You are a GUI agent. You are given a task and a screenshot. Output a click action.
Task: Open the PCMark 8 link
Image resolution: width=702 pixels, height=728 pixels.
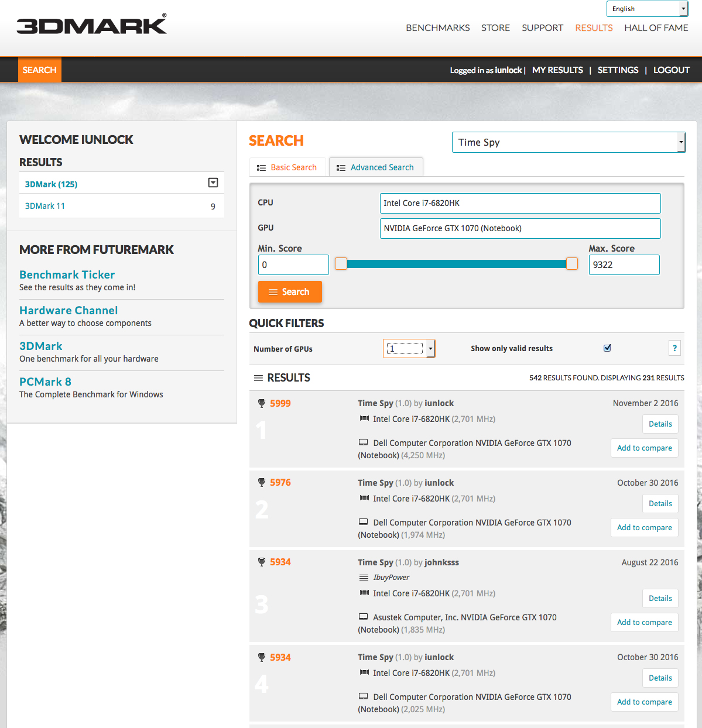pos(45,382)
